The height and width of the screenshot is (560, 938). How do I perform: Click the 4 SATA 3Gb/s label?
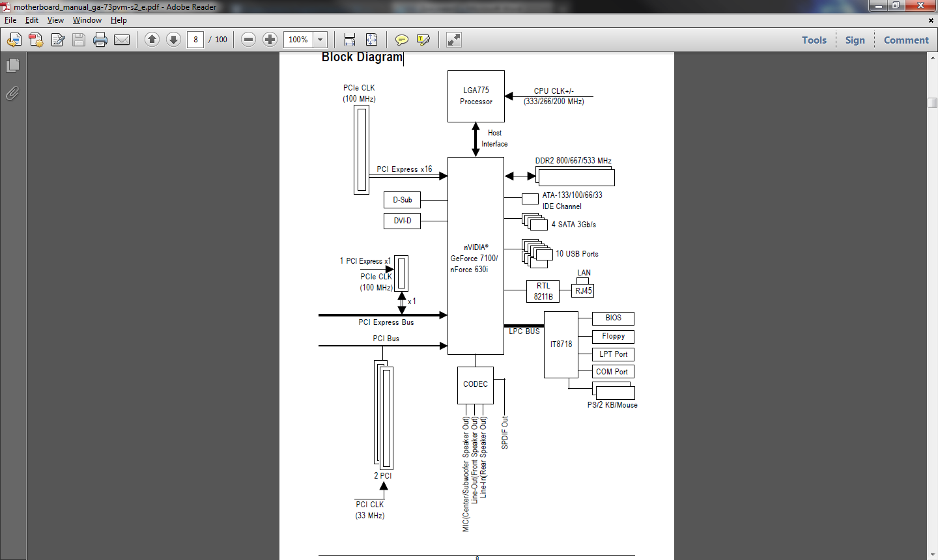tap(574, 225)
